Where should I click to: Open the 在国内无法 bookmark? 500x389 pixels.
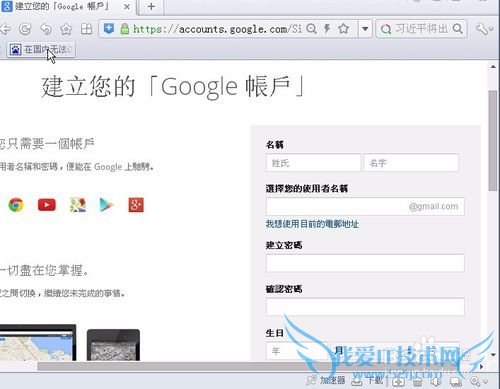tap(41, 50)
